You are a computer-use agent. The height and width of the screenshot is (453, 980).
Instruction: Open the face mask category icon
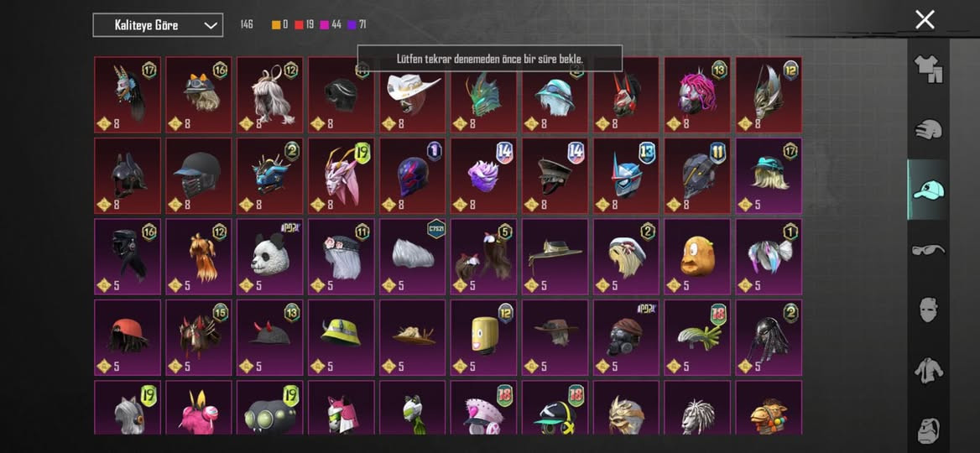(x=928, y=310)
